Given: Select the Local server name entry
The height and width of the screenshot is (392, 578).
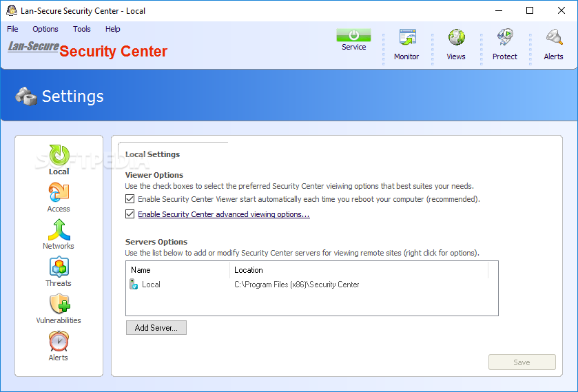Looking at the screenshot, I should pyautogui.click(x=151, y=285).
